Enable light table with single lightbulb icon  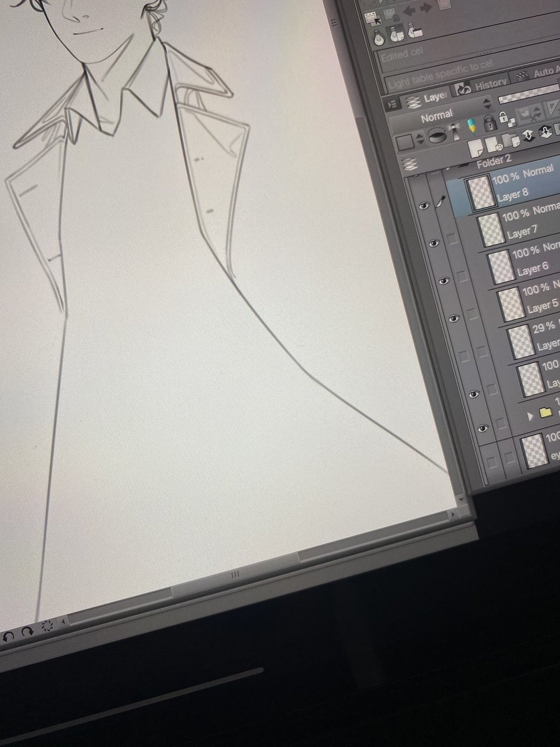[378, 37]
